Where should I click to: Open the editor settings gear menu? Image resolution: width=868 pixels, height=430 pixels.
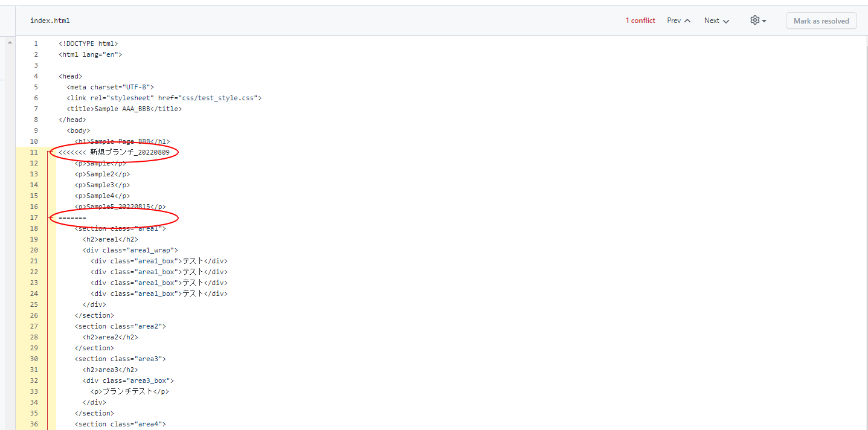(x=754, y=21)
